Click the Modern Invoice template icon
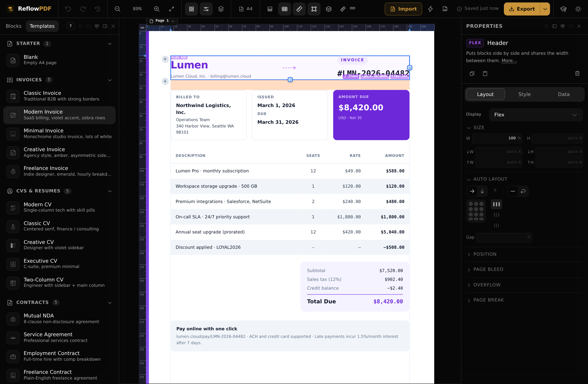This screenshot has height=384, width=588. click(13, 115)
